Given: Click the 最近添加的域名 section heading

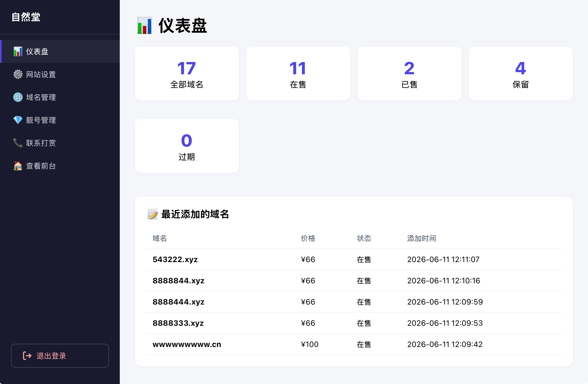Looking at the screenshot, I should tap(195, 214).
